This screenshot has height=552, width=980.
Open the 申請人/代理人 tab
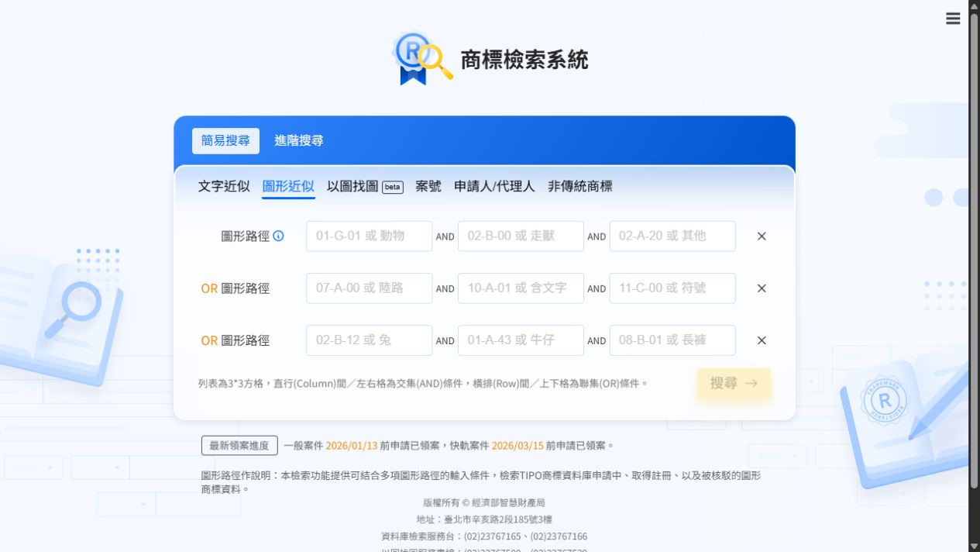point(494,186)
